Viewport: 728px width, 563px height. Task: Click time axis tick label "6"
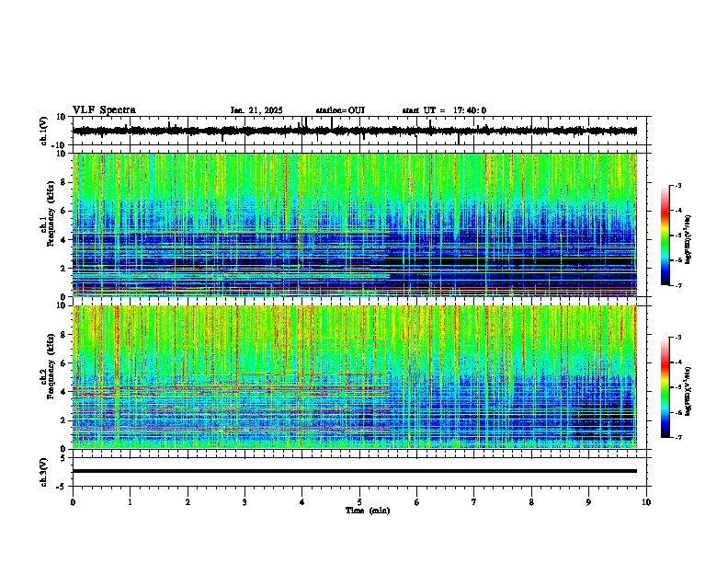pyautogui.click(x=417, y=502)
